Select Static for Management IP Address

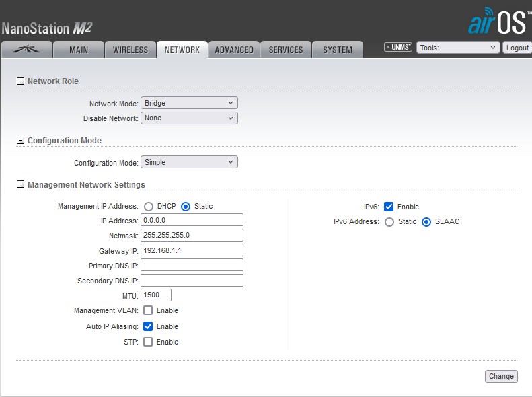186,207
